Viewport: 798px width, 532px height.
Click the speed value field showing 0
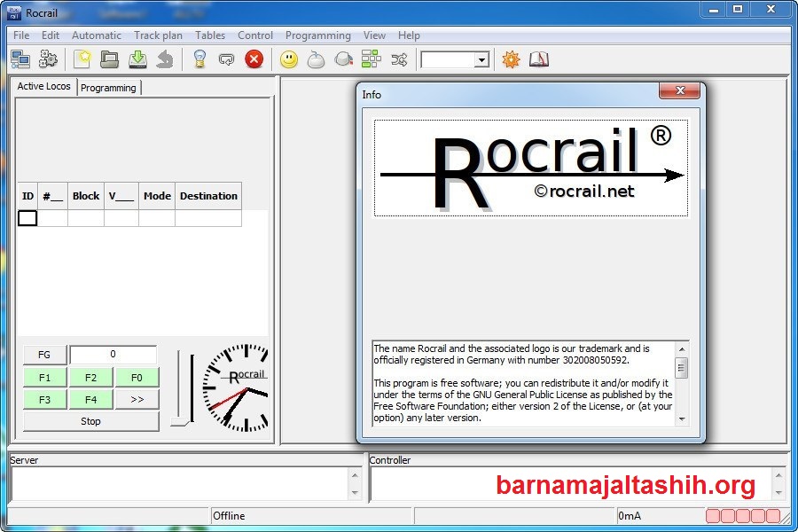coord(113,355)
